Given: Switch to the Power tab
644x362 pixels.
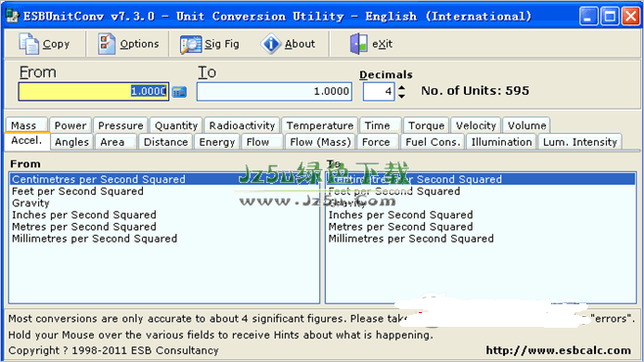Looking at the screenshot, I should pyautogui.click(x=70, y=125).
